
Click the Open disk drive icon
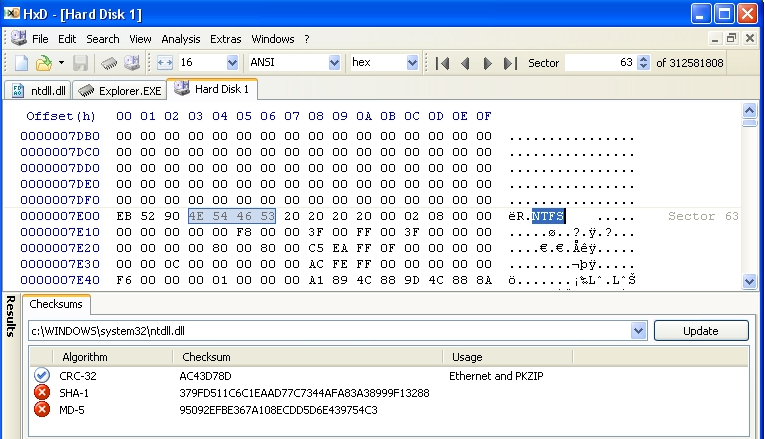(x=131, y=63)
